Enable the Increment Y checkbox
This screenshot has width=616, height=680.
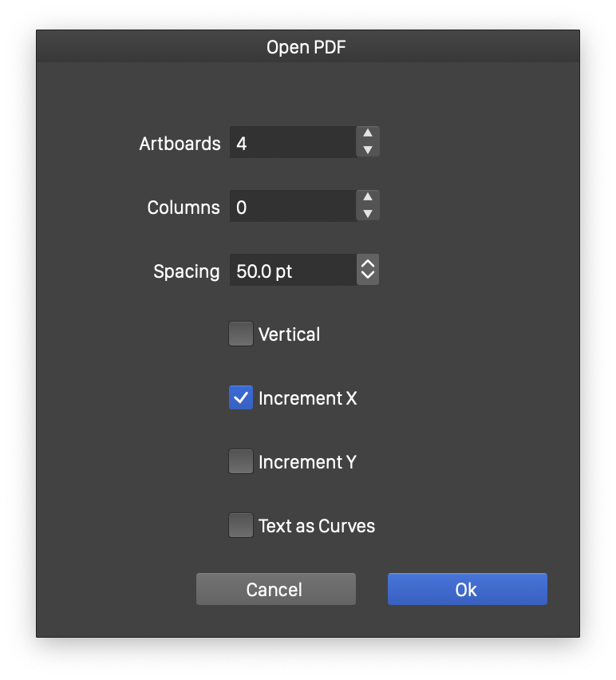tap(241, 461)
